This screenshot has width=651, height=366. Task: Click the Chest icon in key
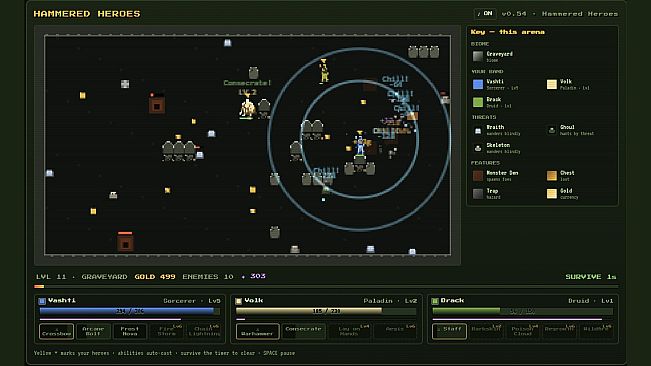point(551,176)
